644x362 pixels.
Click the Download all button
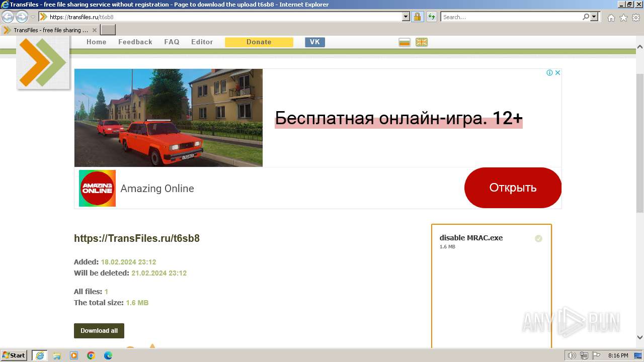99,331
